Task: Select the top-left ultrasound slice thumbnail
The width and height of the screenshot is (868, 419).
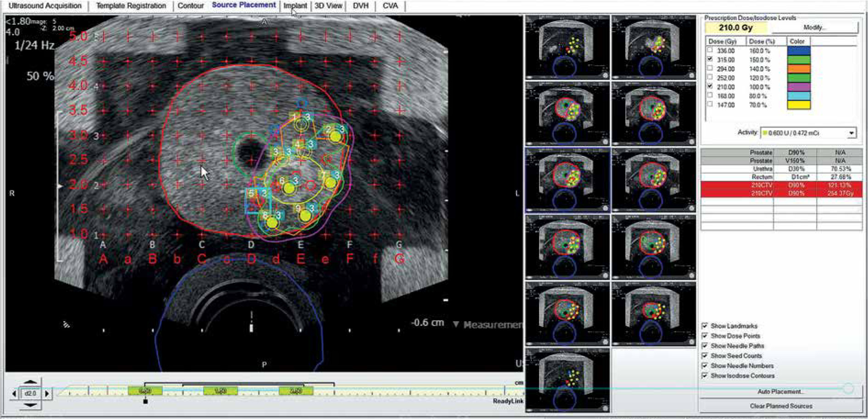Action: pos(567,47)
